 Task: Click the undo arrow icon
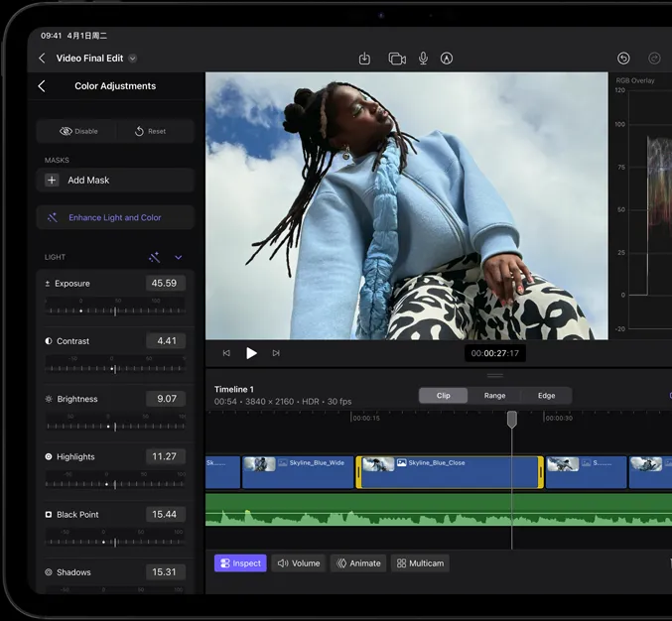pyautogui.click(x=623, y=59)
